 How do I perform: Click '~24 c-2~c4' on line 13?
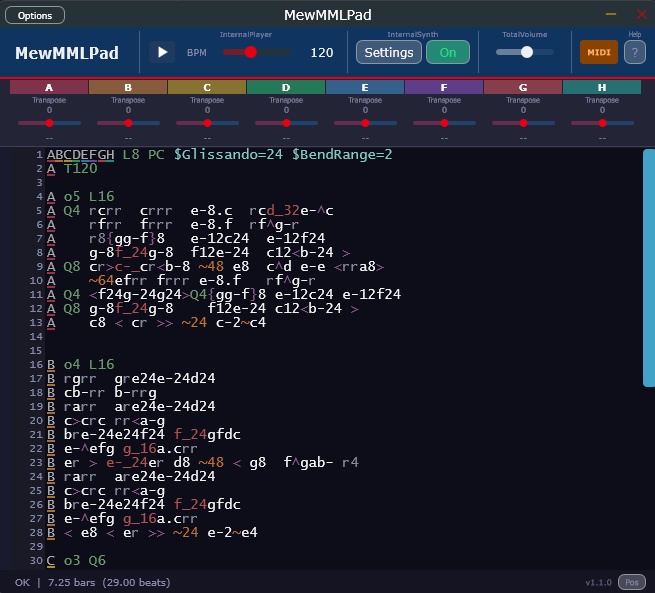pyautogui.click(x=223, y=322)
